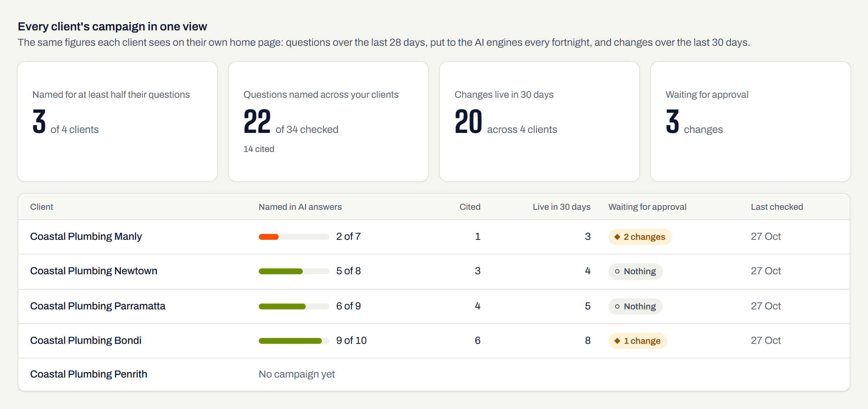Screen dimensions: 868x409
Task: Click Manly's red progress bar
Action: (294, 237)
